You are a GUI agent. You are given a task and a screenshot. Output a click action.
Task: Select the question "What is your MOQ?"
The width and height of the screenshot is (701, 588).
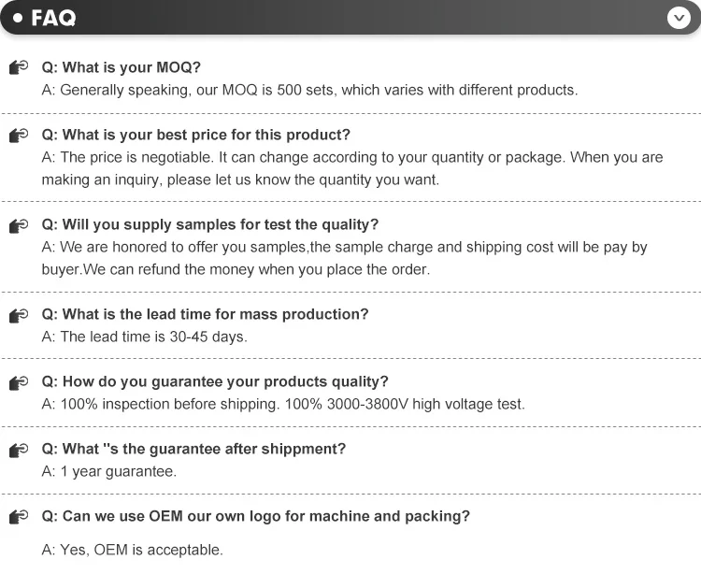click(x=122, y=67)
